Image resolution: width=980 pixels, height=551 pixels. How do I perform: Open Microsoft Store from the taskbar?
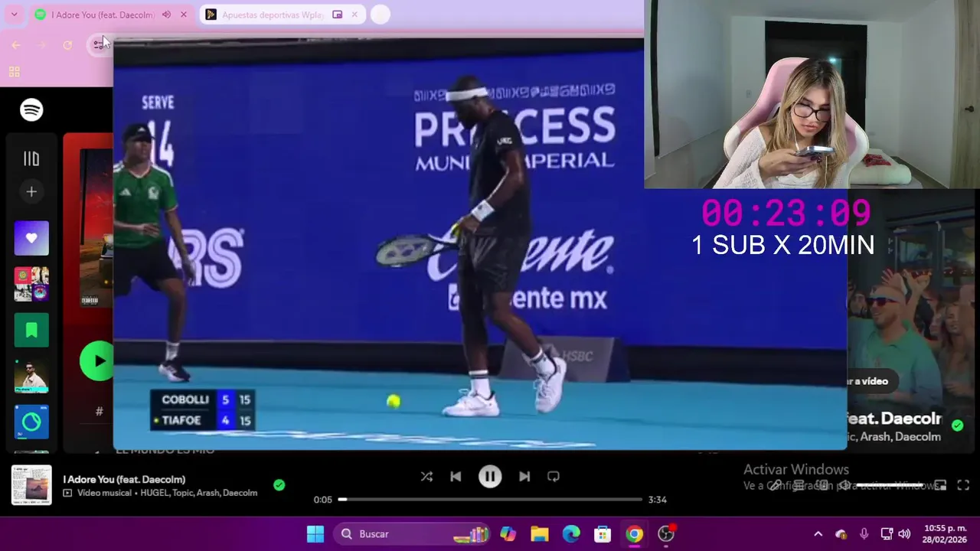603,533
